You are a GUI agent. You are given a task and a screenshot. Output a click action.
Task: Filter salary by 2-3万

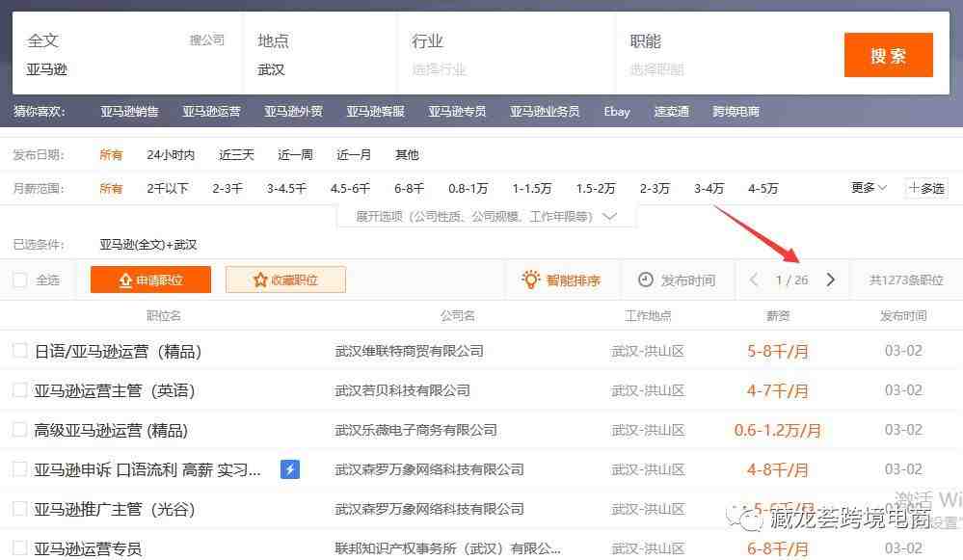[655, 189]
